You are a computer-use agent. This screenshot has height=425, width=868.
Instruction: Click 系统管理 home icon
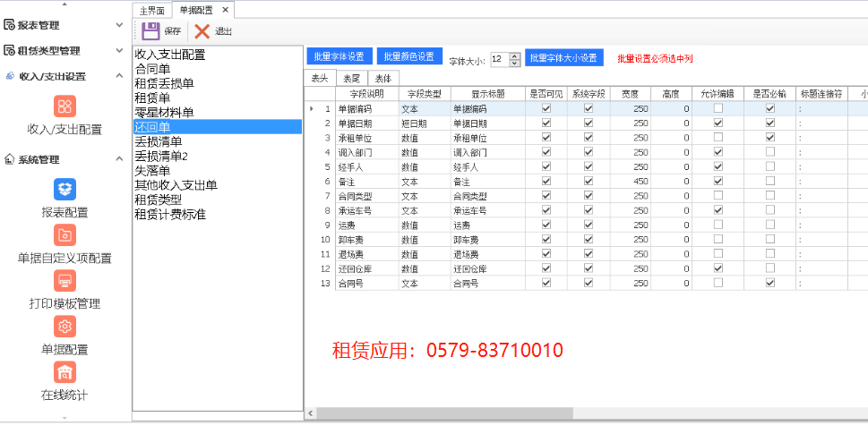(x=9, y=160)
